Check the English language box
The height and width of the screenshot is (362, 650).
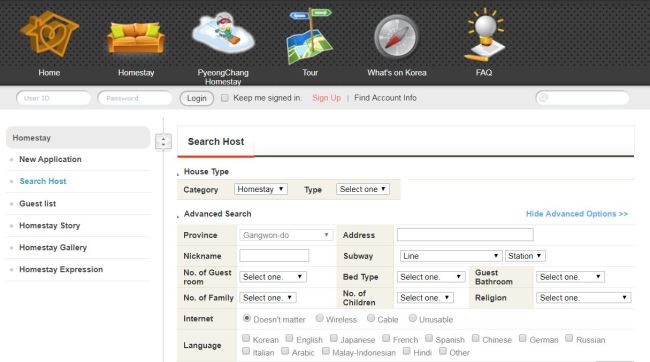pos(290,338)
